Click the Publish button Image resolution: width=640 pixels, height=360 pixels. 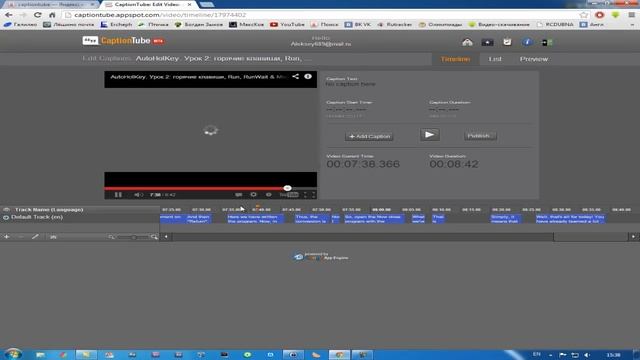[x=480, y=136]
